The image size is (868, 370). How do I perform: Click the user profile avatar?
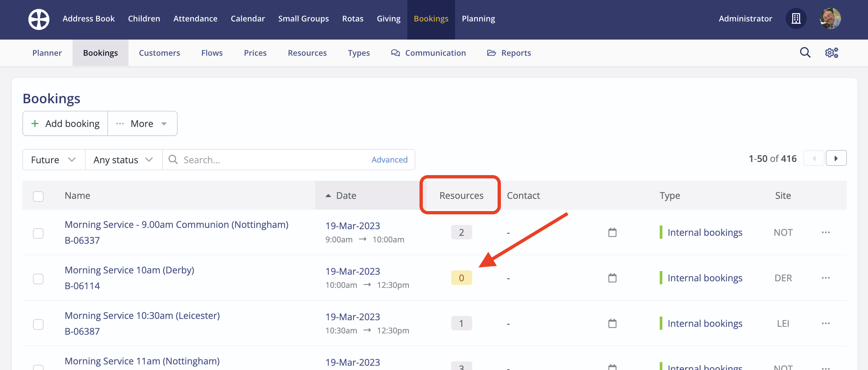point(830,19)
